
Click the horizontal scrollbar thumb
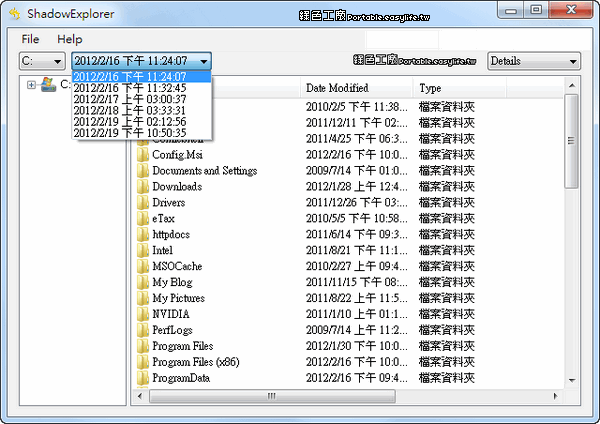[272, 396]
